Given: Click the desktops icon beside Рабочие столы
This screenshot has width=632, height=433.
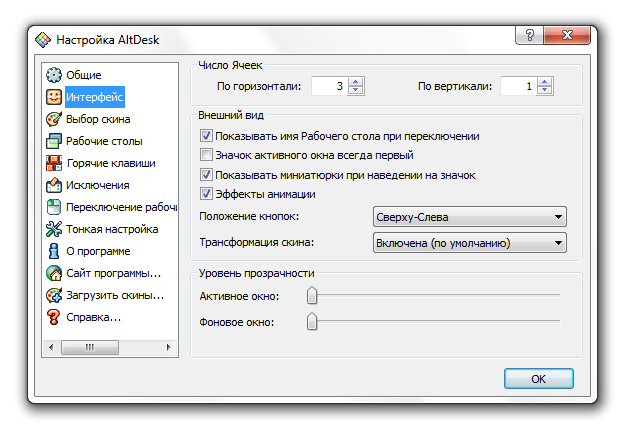Looking at the screenshot, I should click(x=54, y=141).
